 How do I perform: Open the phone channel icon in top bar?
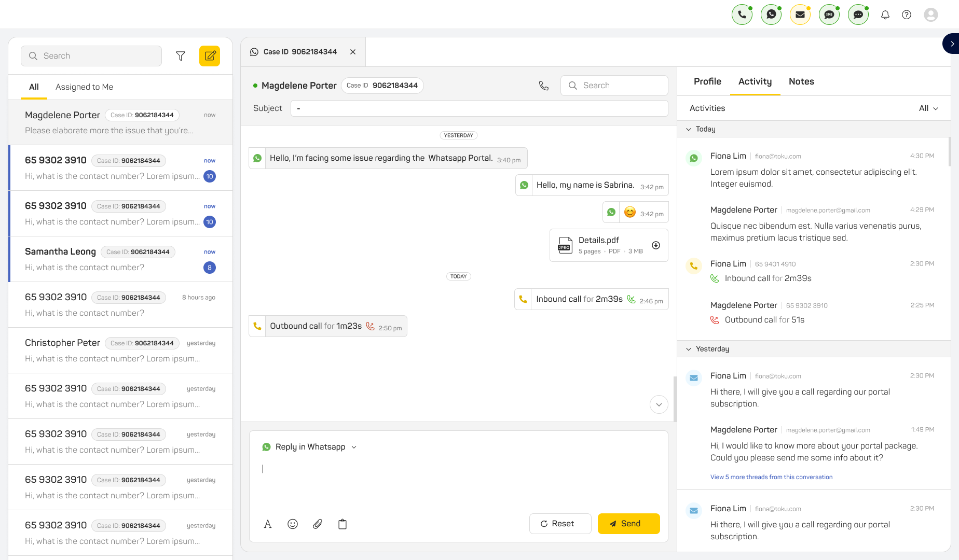click(742, 15)
